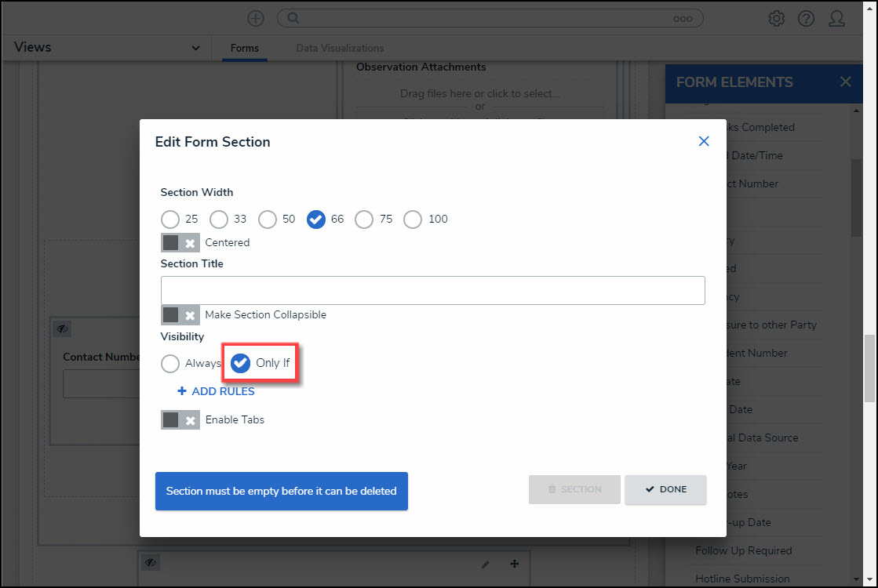Close the Form Elements panel
This screenshot has height=588, width=878.
pyautogui.click(x=845, y=82)
